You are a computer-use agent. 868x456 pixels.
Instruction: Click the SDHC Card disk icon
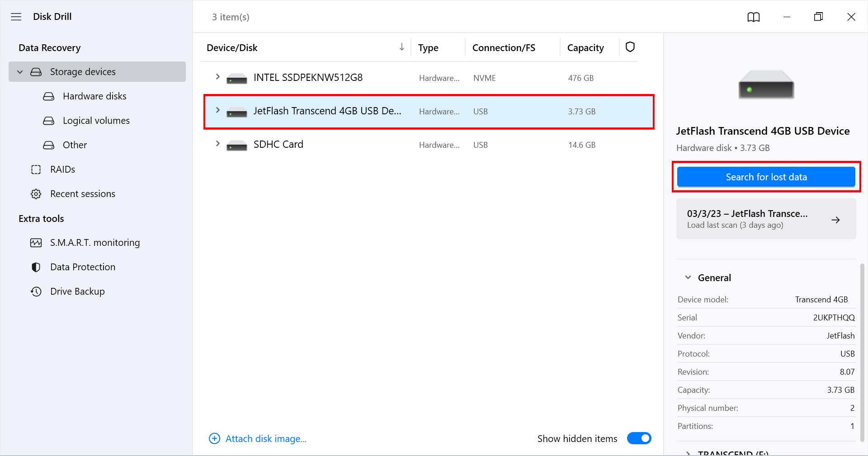(237, 146)
